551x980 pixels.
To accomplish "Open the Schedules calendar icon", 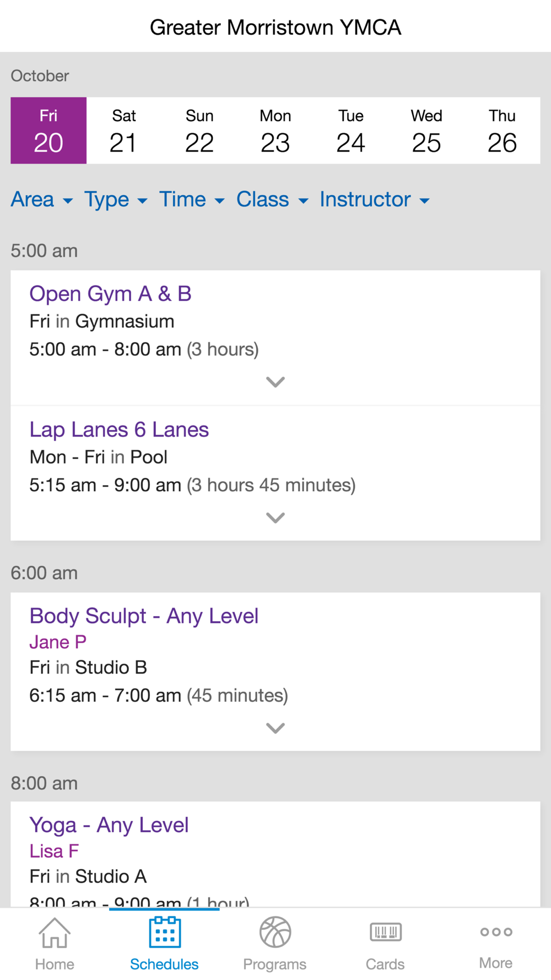I will 164,933.
